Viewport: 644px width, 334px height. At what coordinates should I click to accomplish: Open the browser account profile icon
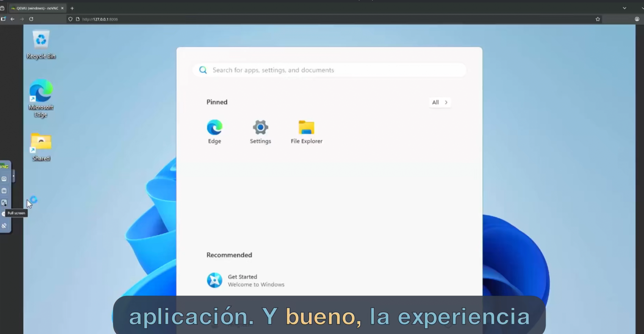pos(637,19)
